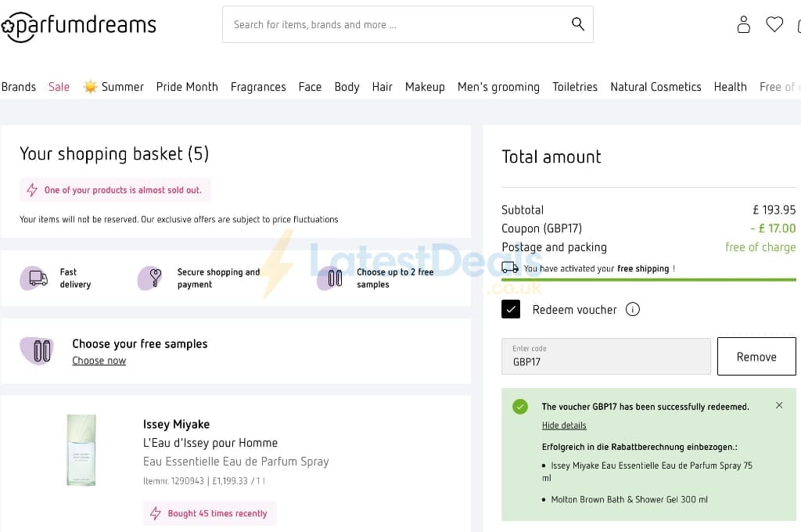Click the Hide details link
Image resolution: width=801 pixels, height=532 pixels.
(564, 425)
